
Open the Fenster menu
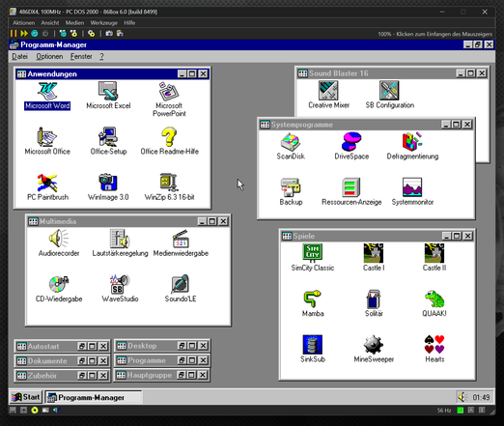(x=81, y=57)
